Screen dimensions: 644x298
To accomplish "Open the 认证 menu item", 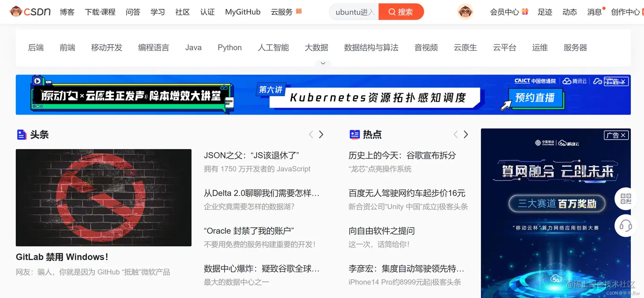I will coord(207,12).
